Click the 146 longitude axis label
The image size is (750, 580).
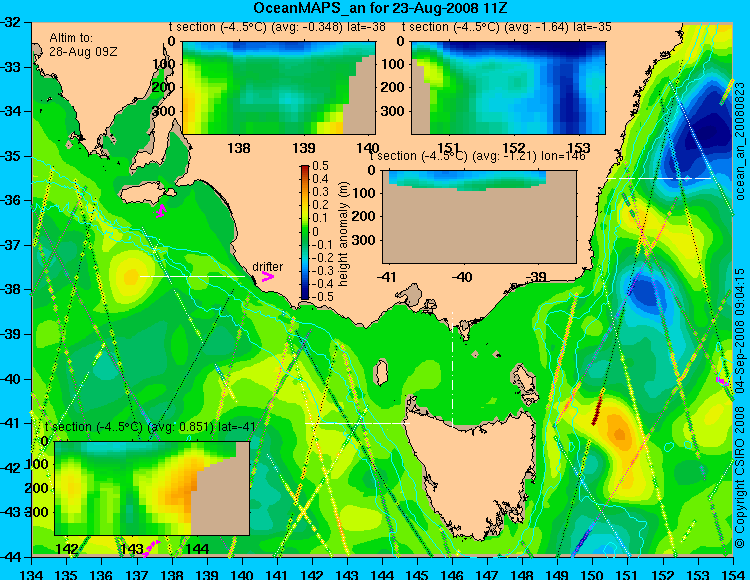click(x=452, y=574)
